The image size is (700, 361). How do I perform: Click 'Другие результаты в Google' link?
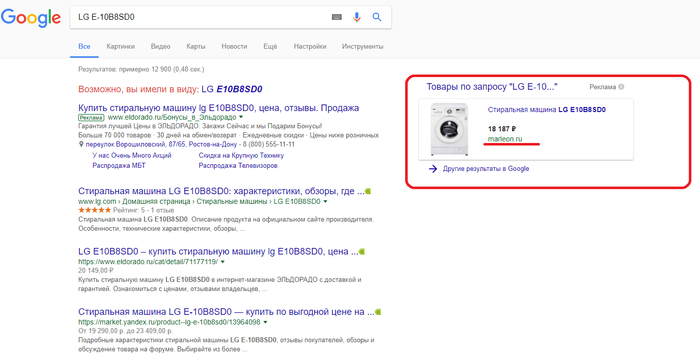[486, 169]
